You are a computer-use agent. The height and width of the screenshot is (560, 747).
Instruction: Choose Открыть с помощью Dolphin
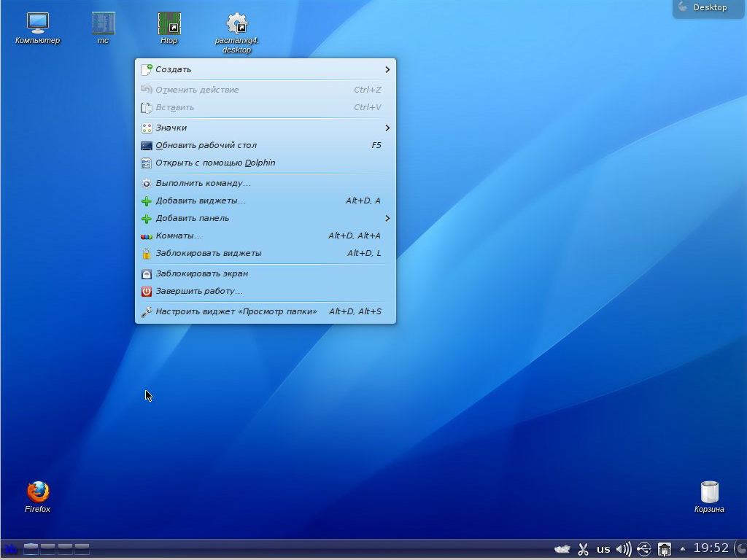266,163
